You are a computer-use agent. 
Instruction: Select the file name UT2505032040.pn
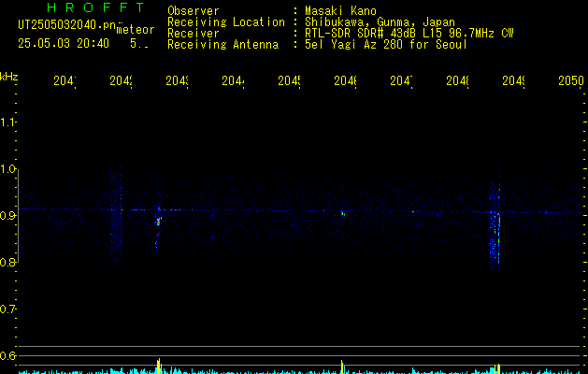(67, 25)
